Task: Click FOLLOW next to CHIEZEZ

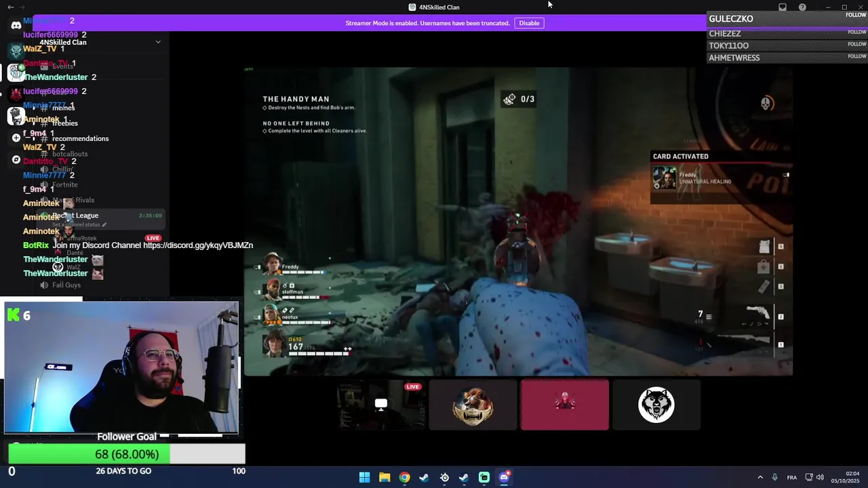Action: coord(856,32)
